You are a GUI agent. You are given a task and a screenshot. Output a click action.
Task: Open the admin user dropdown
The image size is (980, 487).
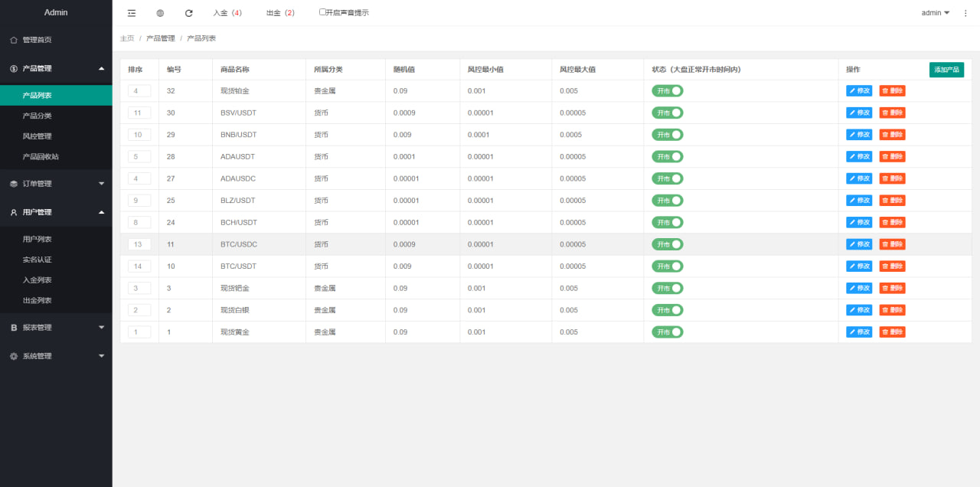[x=935, y=13]
